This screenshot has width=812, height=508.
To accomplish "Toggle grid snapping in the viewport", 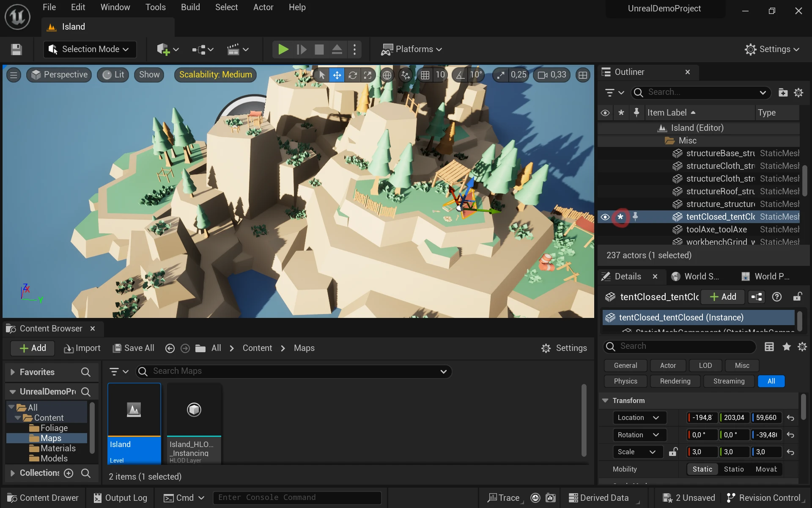I will coord(426,75).
